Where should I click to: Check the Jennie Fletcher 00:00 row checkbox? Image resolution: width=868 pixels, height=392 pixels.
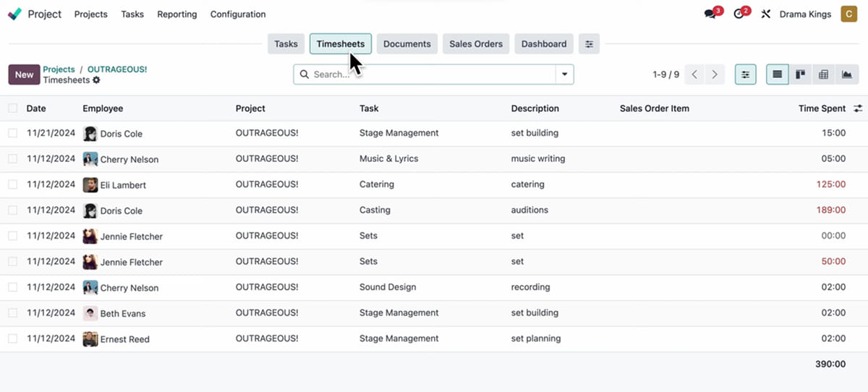(x=13, y=236)
